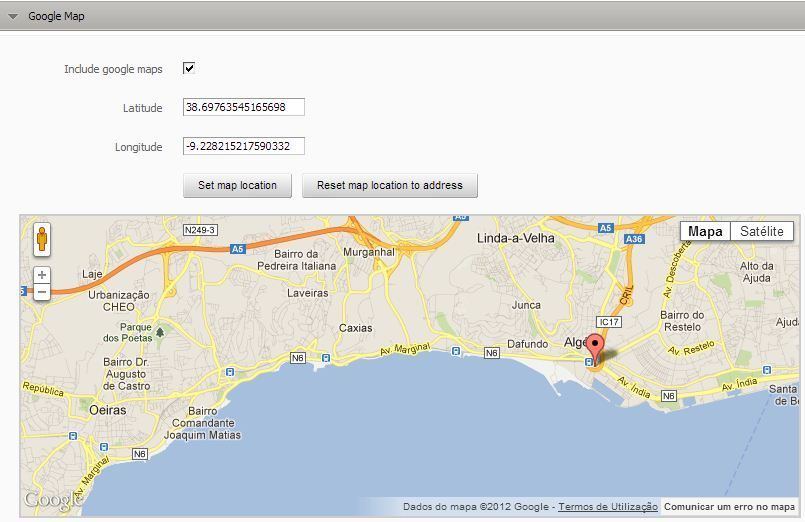Click the A5 highway shield near Laje
The height and width of the screenshot is (522, 805).
pos(237,249)
